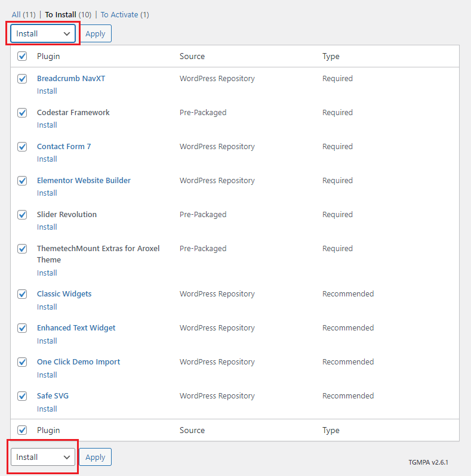The width and height of the screenshot is (471, 476).
Task: Click Install under Contact Form 7
Action: click(47, 159)
